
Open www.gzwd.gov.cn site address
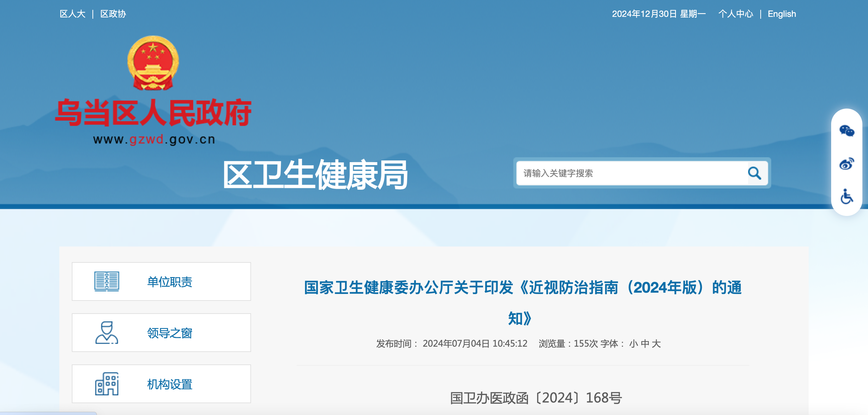(154, 139)
